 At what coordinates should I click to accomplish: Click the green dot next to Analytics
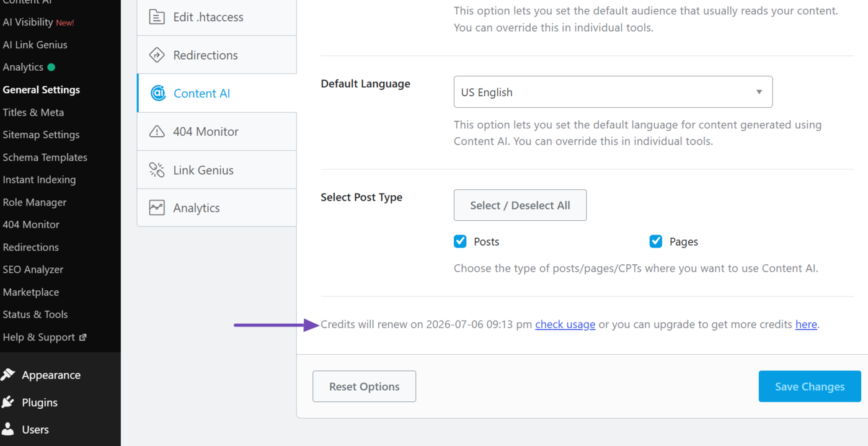(51, 67)
